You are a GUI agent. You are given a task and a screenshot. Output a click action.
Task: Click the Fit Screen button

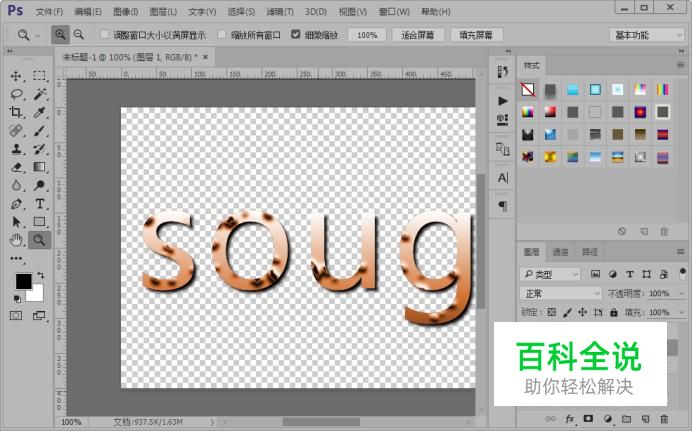coord(417,35)
